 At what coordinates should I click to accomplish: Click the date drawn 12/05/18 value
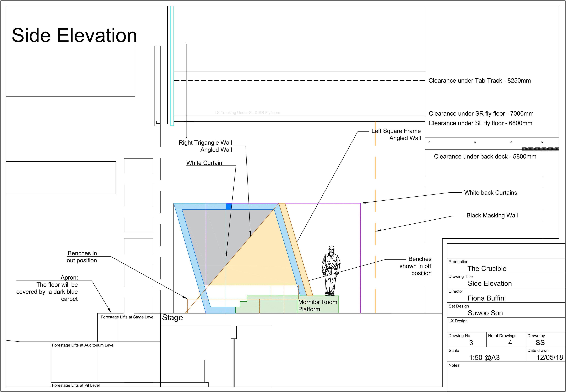pos(549,357)
